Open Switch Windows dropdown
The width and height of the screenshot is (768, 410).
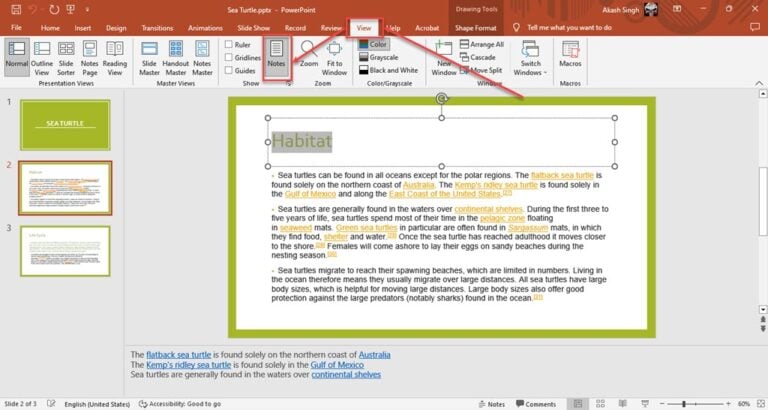530,57
